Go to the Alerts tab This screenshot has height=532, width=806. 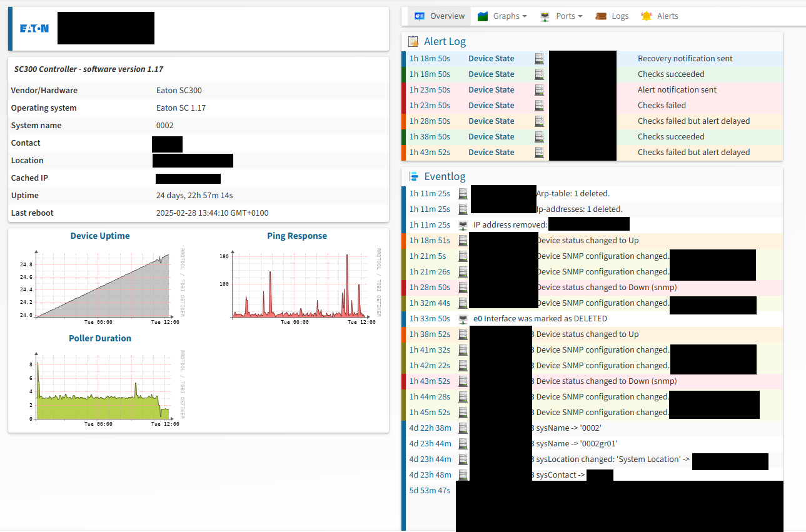coord(659,16)
